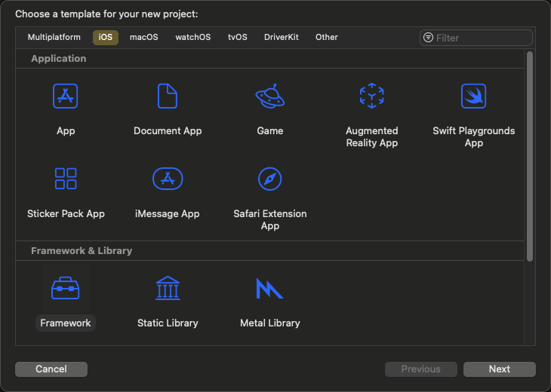Click the "Swift Playgrounds App" label
Viewport: 551px width, 392px height.
coord(474,137)
